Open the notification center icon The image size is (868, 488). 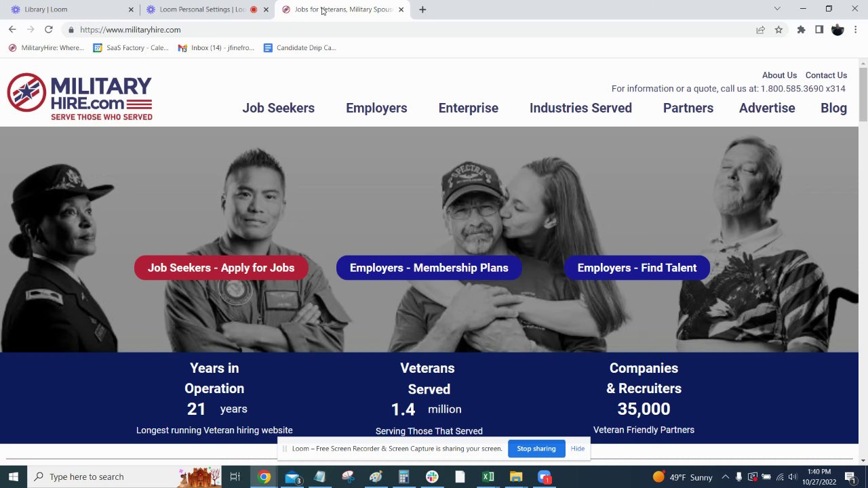(850, 476)
